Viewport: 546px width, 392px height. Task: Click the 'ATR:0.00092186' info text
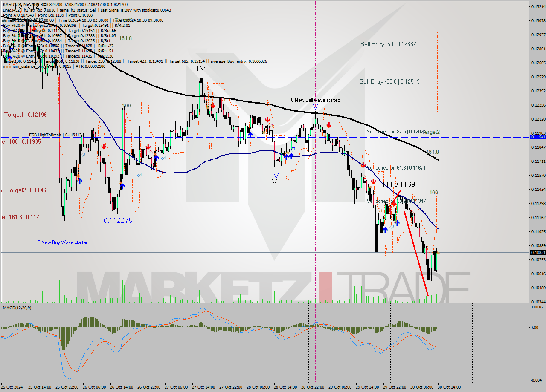[x=90, y=66]
